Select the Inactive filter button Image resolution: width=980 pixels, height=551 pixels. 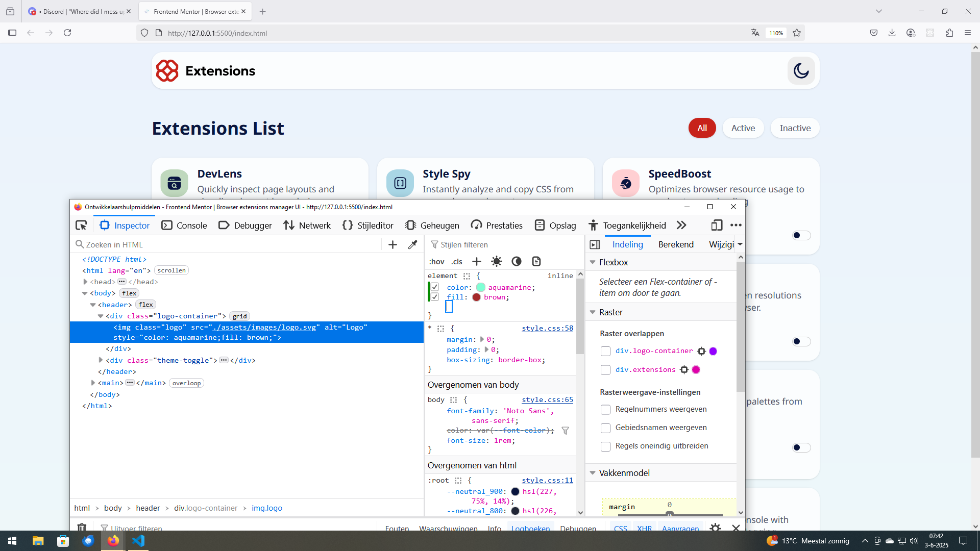point(795,128)
